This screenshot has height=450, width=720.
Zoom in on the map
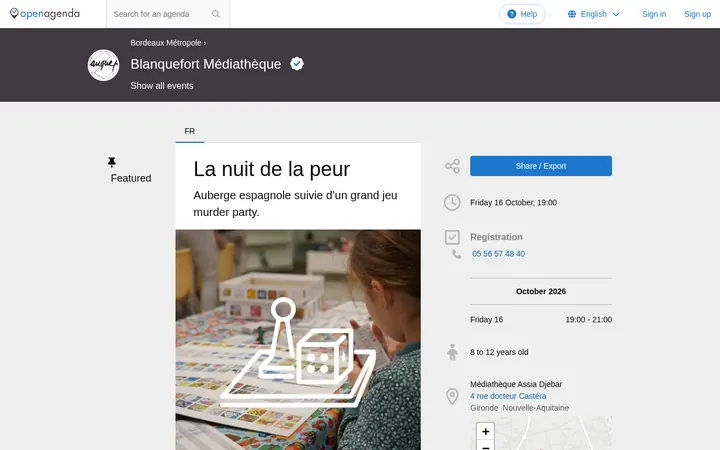pyautogui.click(x=485, y=431)
